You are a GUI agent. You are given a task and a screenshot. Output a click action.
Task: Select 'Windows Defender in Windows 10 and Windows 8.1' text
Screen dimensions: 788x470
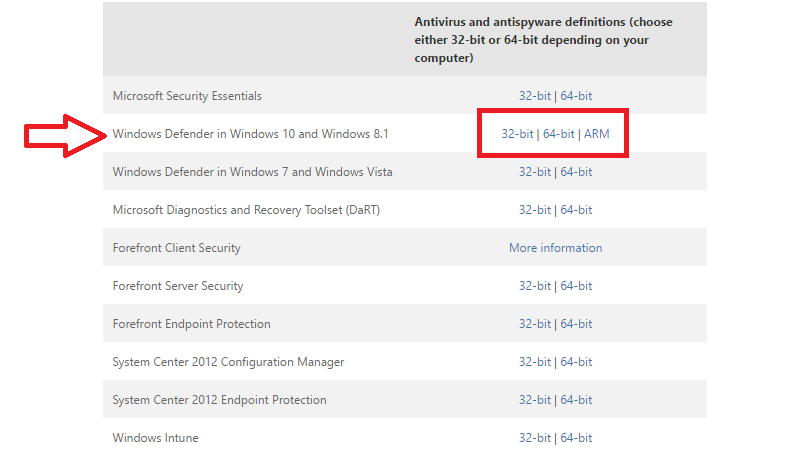point(250,134)
